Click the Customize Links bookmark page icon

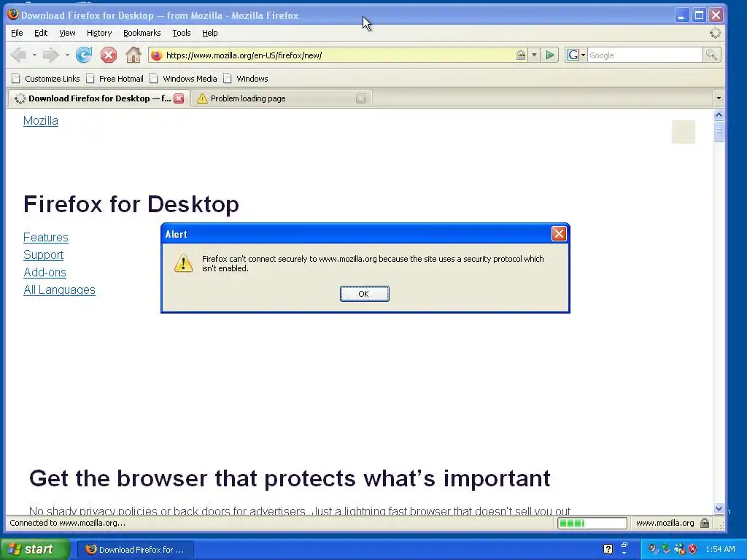point(16,79)
